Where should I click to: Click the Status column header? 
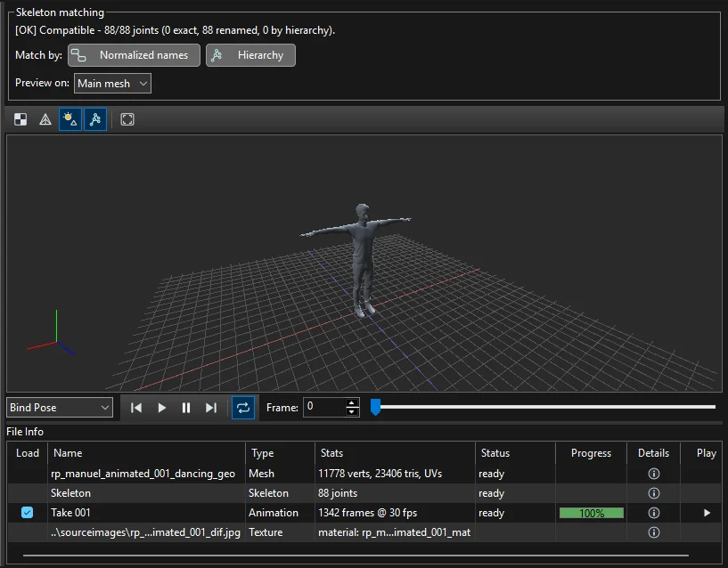point(515,453)
